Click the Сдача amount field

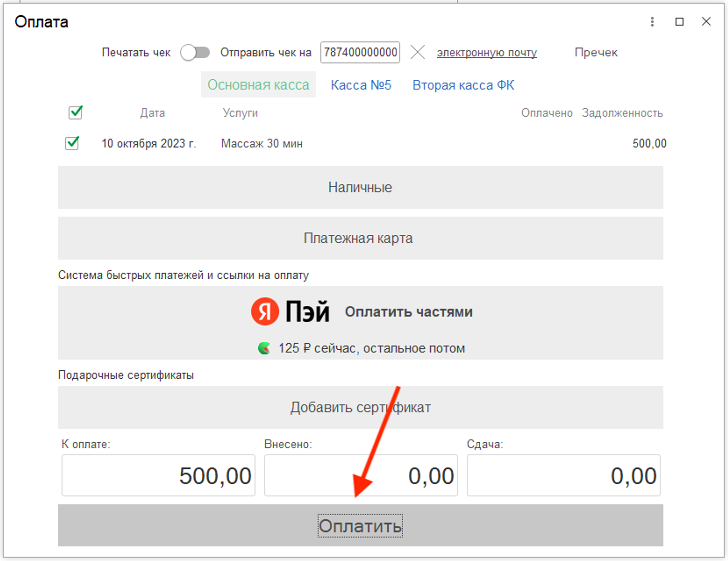click(564, 476)
